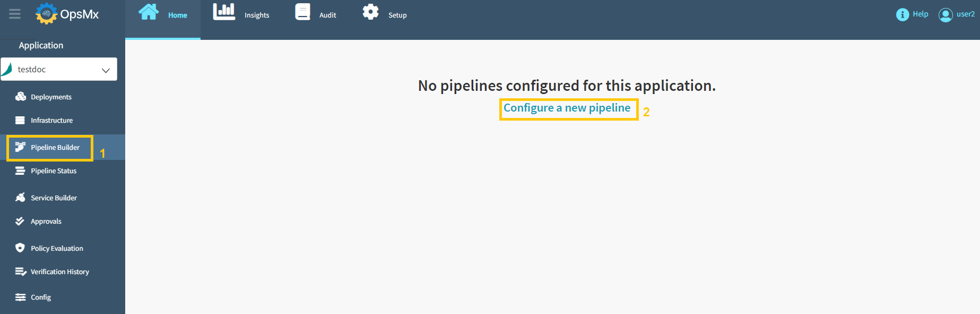Open the Service Builder panel
Viewport: 980px width, 314px height.
pyautogui.click(x=53, y=197)
